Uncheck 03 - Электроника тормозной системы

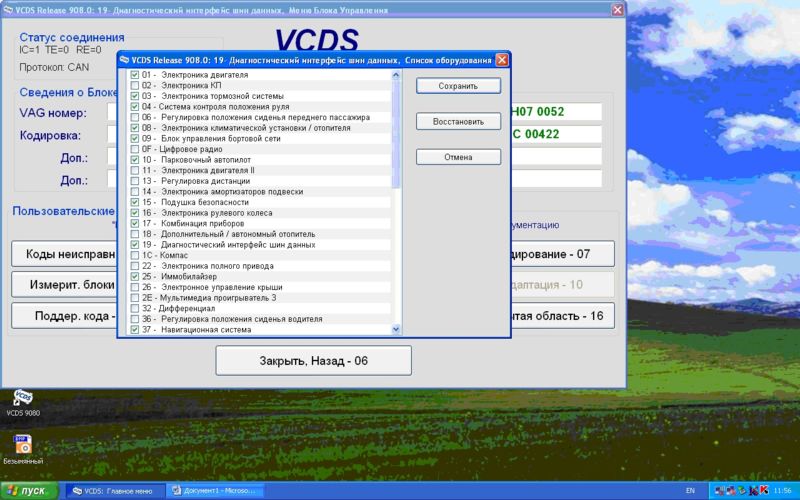click(x=135, y=96)
